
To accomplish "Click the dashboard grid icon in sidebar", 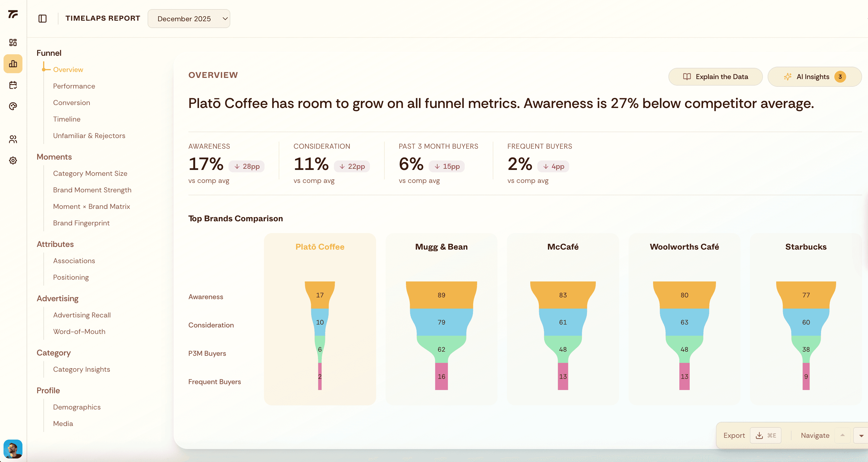I will point(13,42).
